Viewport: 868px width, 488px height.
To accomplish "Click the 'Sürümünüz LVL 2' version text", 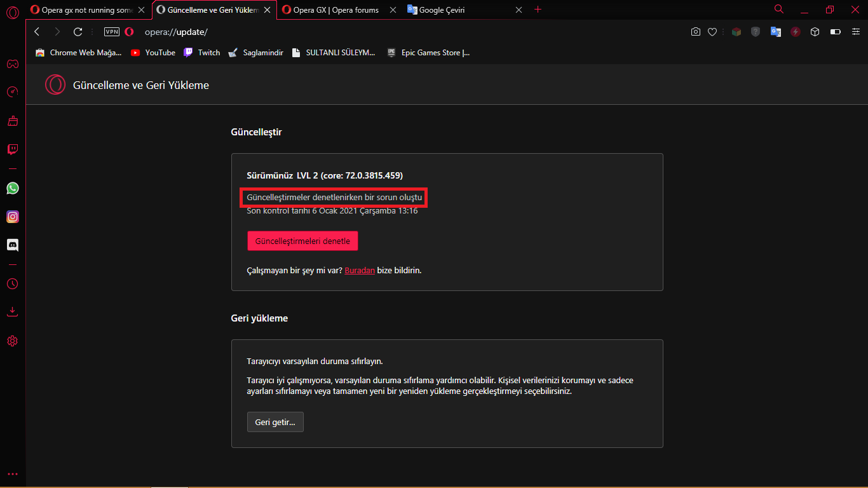I will [x=325, y=175].
